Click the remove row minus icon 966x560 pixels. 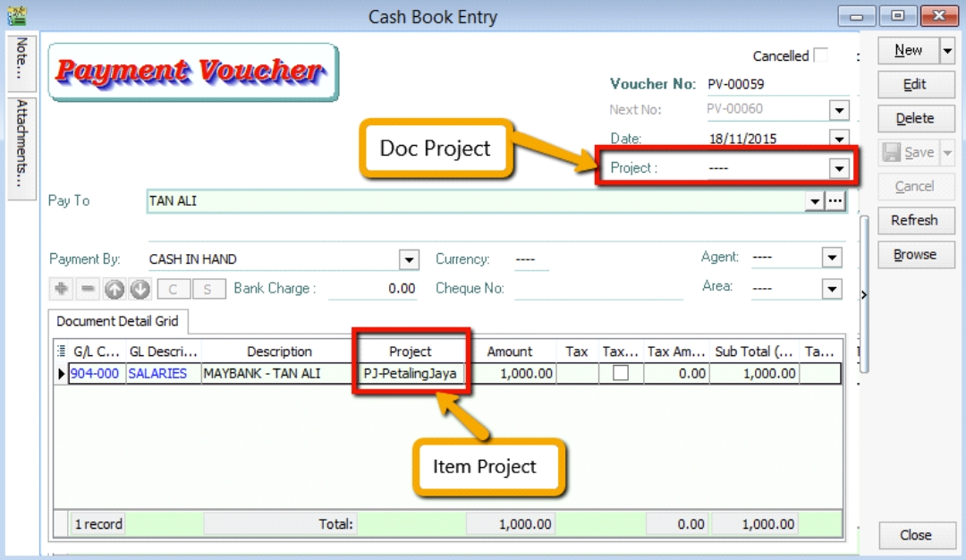[88, 289]
